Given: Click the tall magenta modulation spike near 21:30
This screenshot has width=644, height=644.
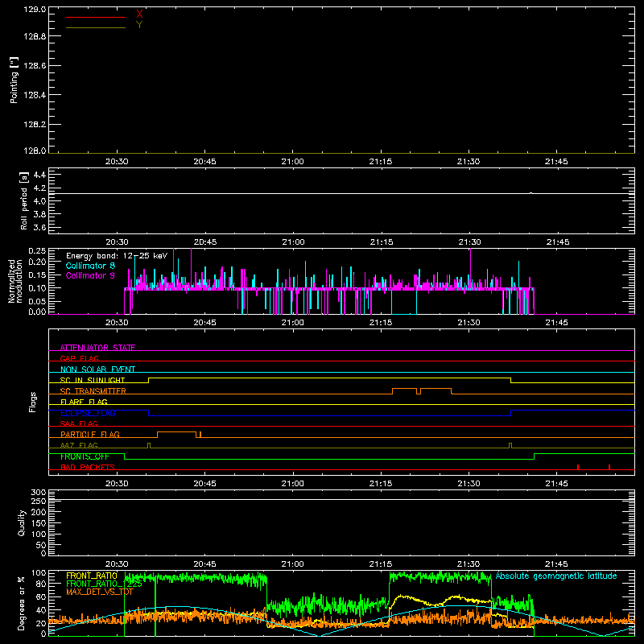Looking at the screenshot, I should pos(470,269).
